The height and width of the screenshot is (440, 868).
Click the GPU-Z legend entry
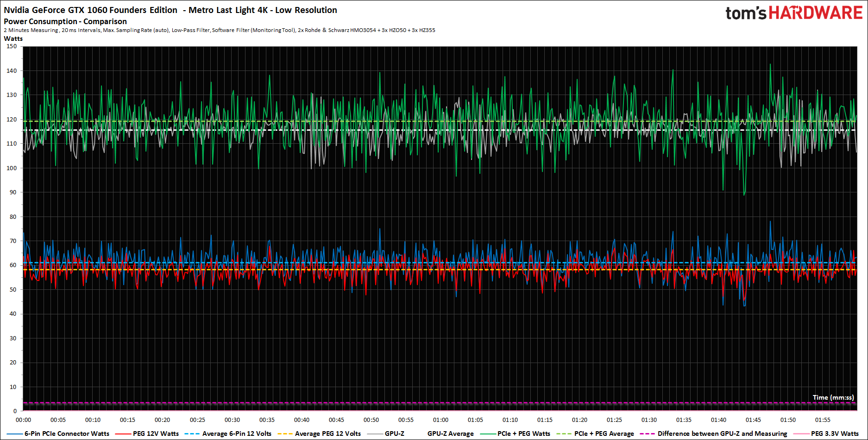pyautogui.click(x=385, y=434)
